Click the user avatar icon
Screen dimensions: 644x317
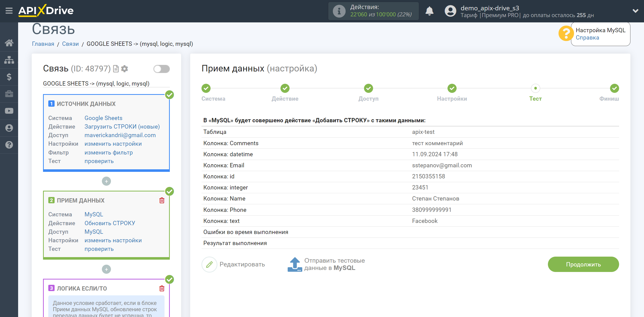(x=450, y=11)
